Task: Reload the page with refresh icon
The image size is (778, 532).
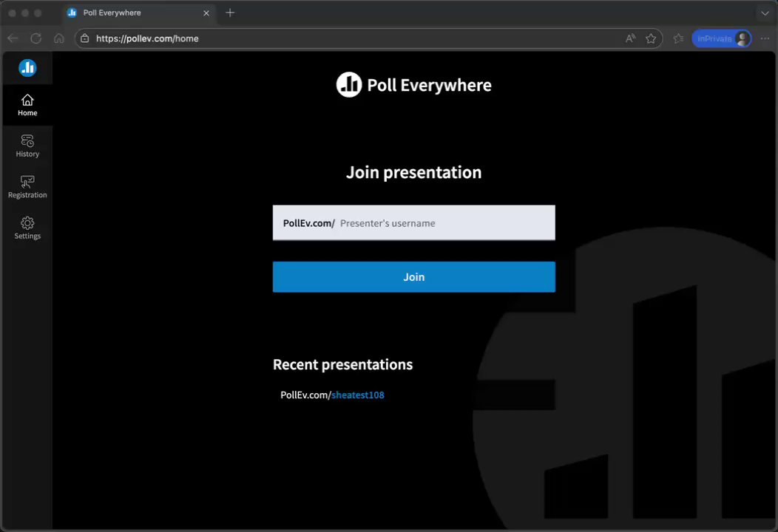Action: (x=35, y=38)
